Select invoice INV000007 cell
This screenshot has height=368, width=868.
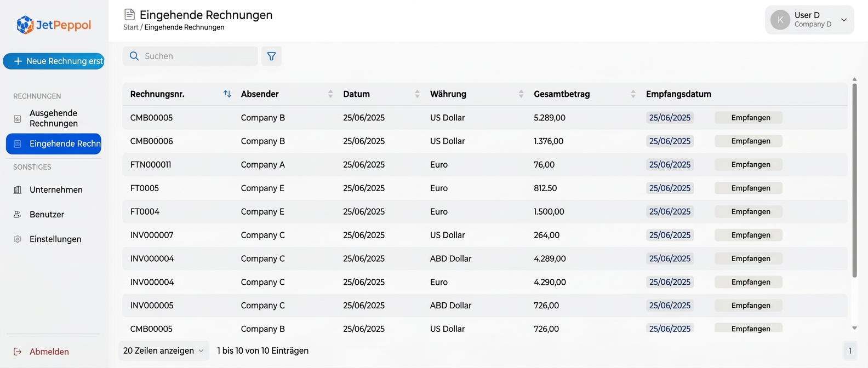tap(152, 235)
